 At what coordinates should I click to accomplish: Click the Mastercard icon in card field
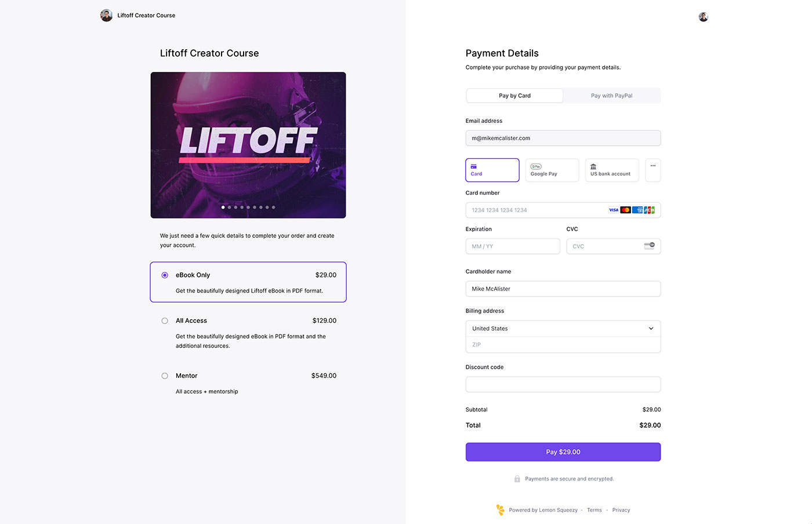tap(625, 210)
